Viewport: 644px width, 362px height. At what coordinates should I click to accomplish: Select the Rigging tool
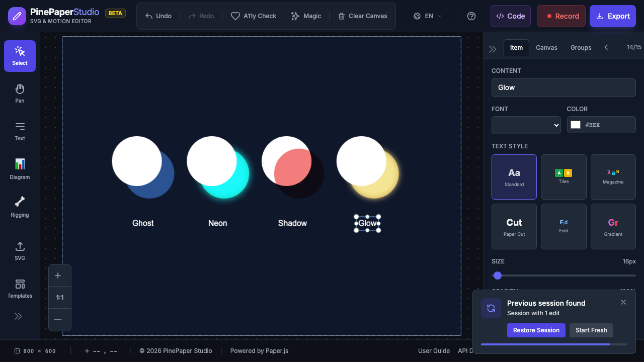[x=19, y=206]
